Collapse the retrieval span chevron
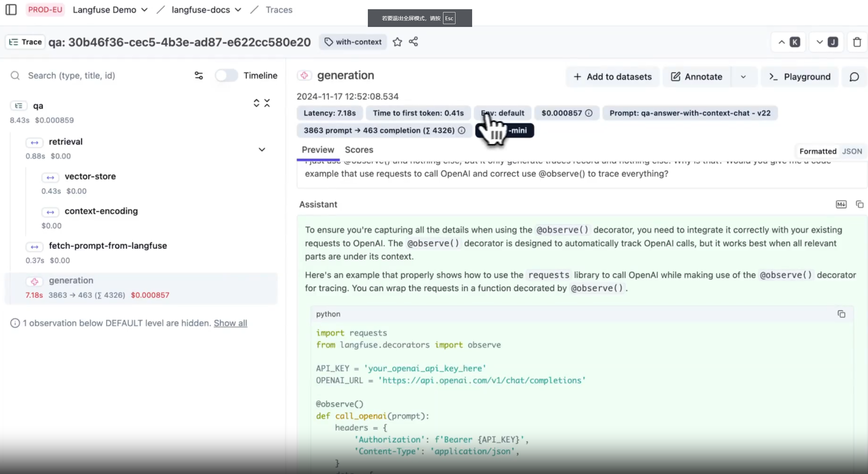This screenshot has height=474, width=868. (262, 150)
